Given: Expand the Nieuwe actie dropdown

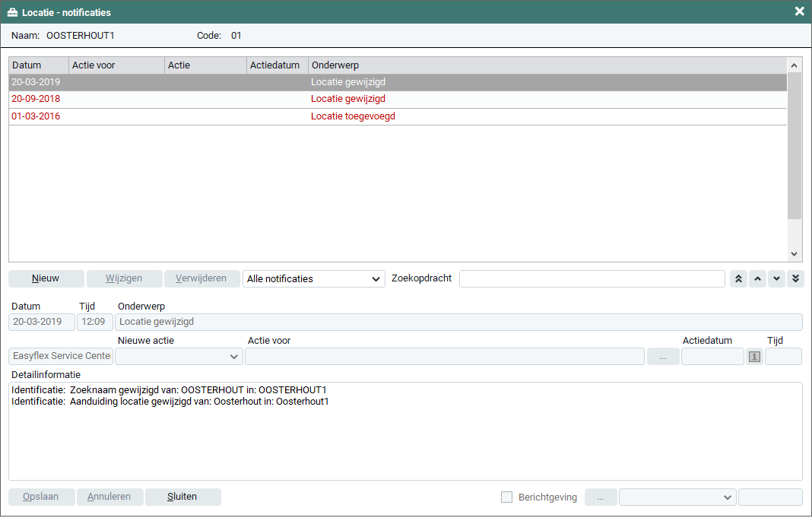Looking at the screenshot, I should pos(179,357).
